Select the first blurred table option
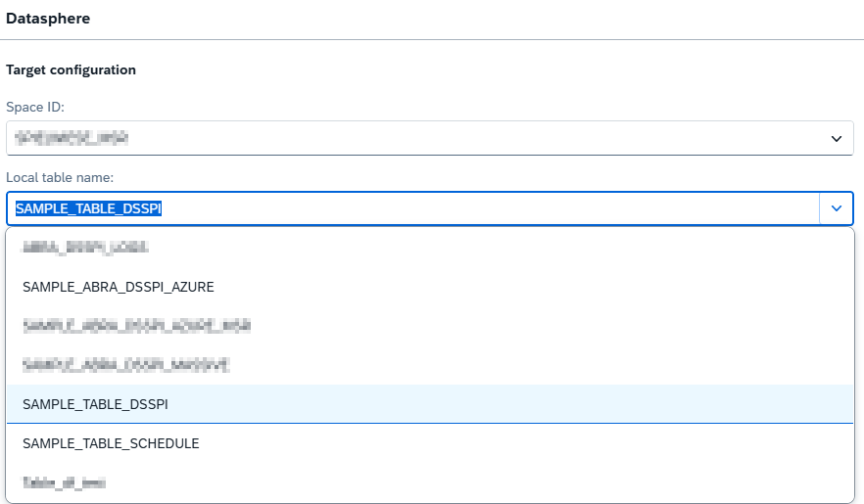Screen dimensions: 864x504 coord(85,249)
